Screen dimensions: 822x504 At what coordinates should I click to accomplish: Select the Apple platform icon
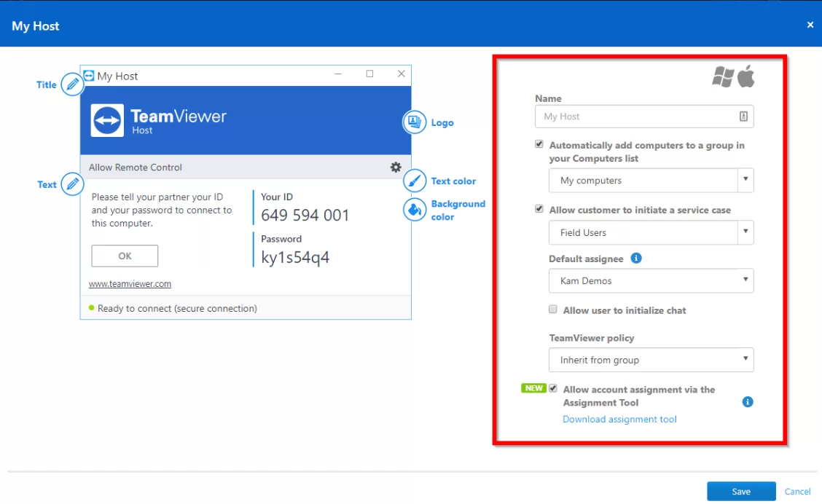pyautogui.click(x=746, y=76)
